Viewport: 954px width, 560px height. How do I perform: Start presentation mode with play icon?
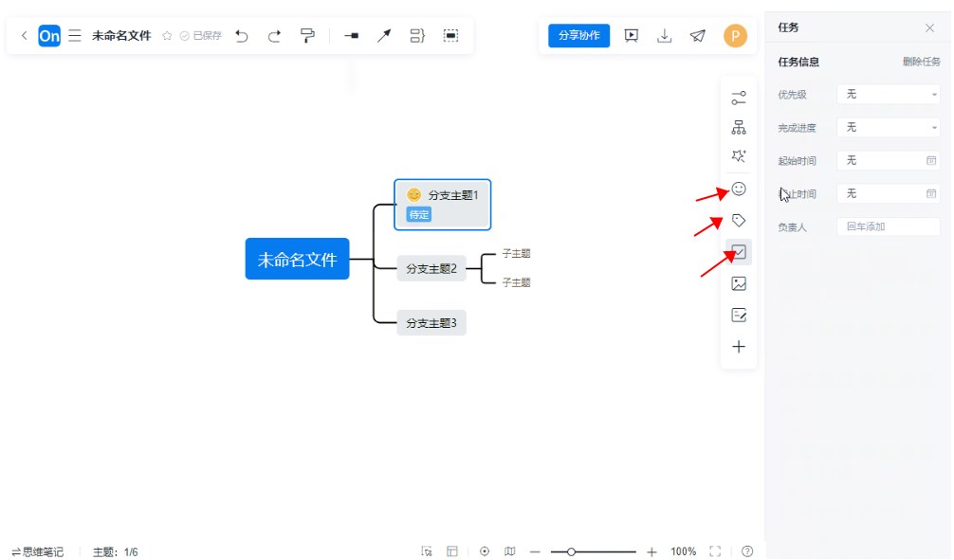(632, 36)
